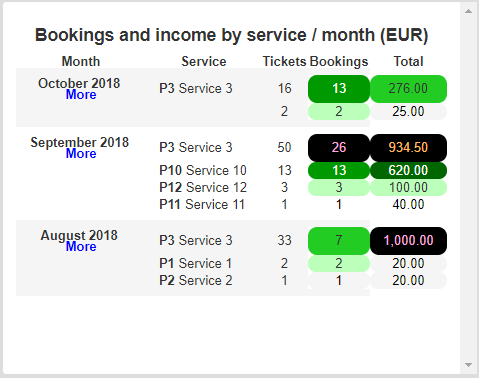The width and height of the screenshot is (479, 378).
Task: Click P3 Service 3 in October 2018
Action: [195, 89]
